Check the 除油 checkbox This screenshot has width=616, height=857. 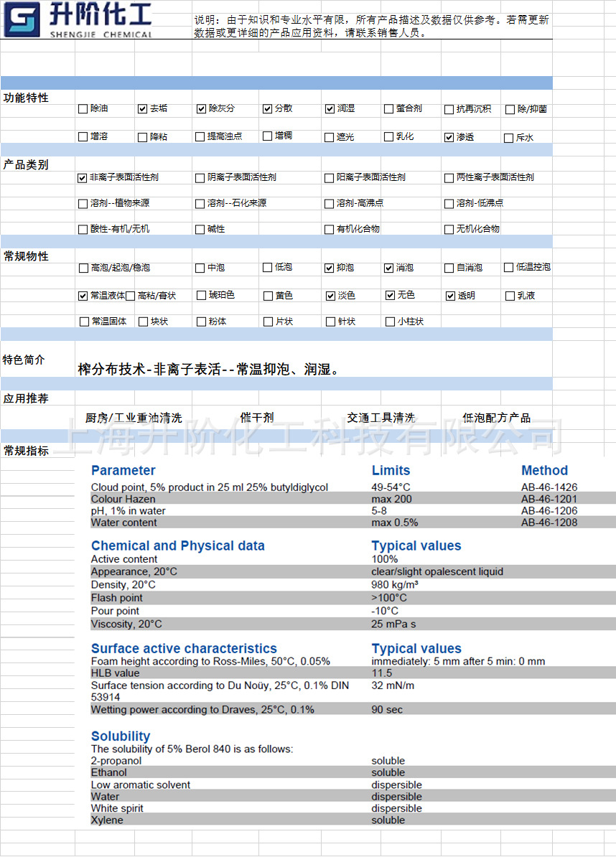tap(83, 108)
